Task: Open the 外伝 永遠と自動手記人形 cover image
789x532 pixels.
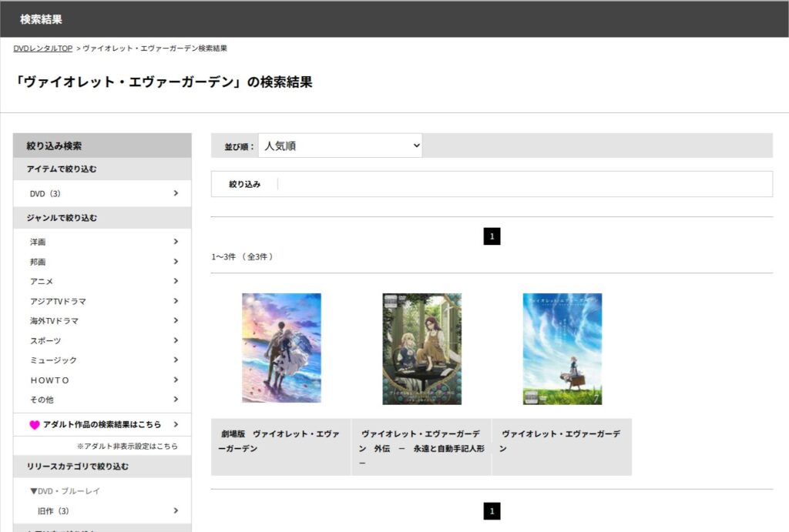Action: 421,349
